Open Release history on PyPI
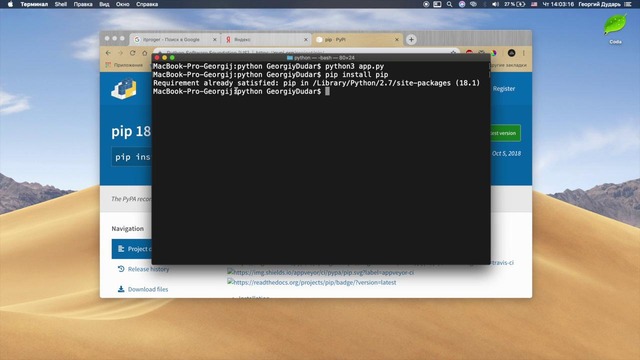This screenshot has width=640, height=360. pyautogui.click(x=144, y=269)
